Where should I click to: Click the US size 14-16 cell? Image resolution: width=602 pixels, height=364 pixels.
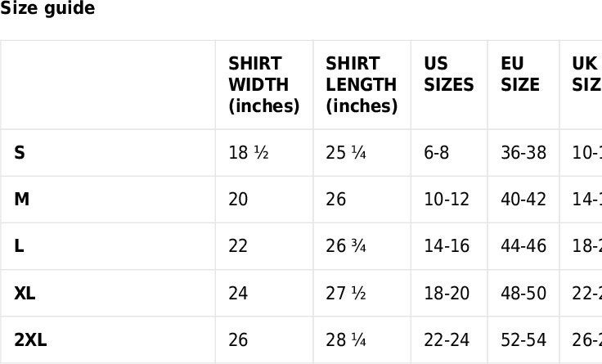pyautogui.click(x=449, y=246)
